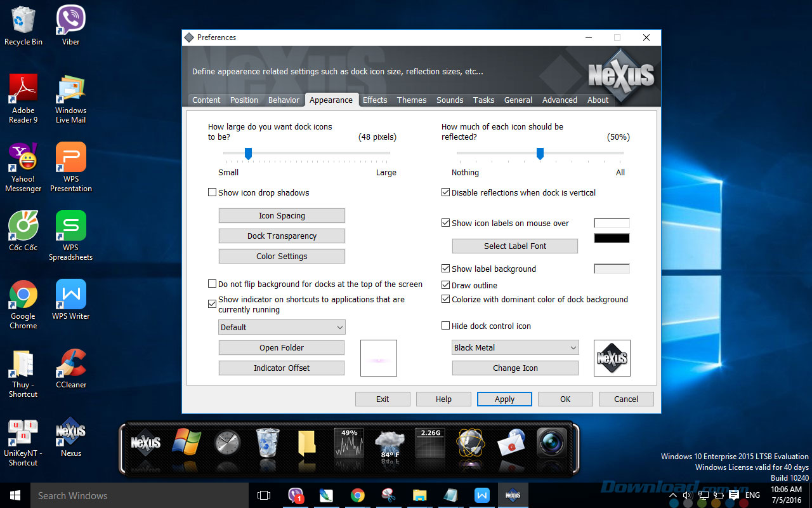Click the black label color swatch
The image size is (812, 508).
coord(612,238)
